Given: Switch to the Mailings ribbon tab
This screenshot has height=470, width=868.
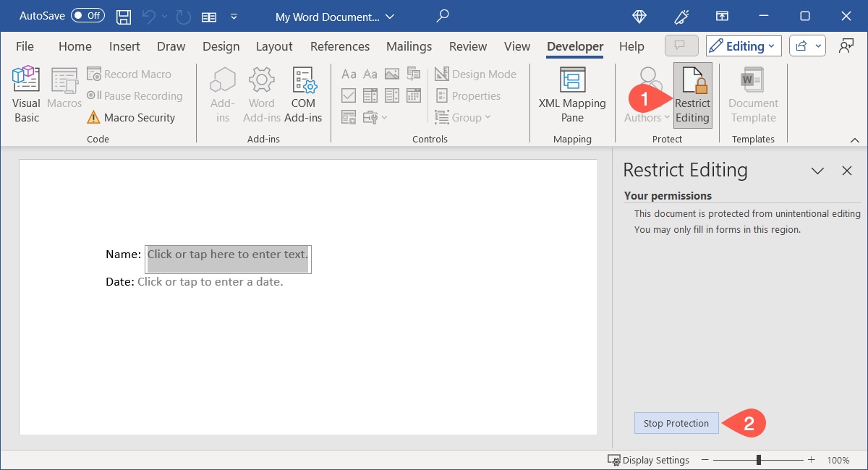Looking at the screenshot, I should 409,46.
